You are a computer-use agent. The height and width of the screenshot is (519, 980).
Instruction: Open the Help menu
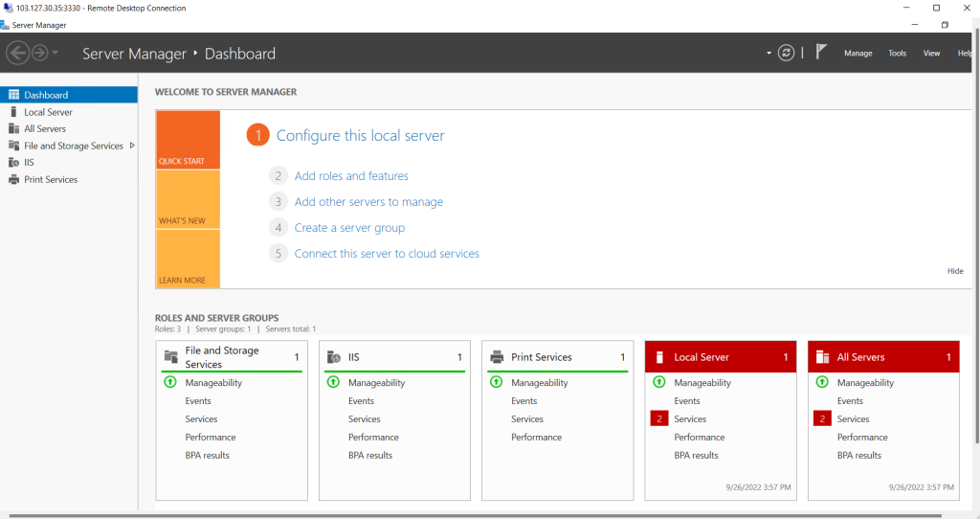click(x=965, y=54)
